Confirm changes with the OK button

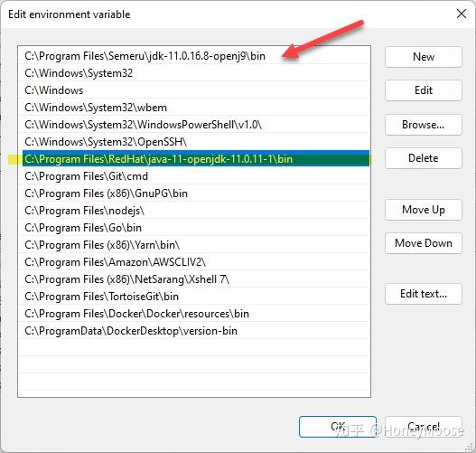(x=338, y=427)
